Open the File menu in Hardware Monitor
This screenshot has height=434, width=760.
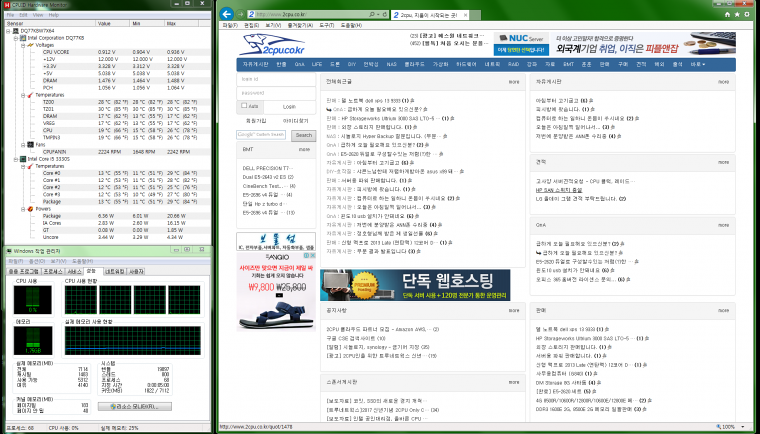click(x=10, y=15)
